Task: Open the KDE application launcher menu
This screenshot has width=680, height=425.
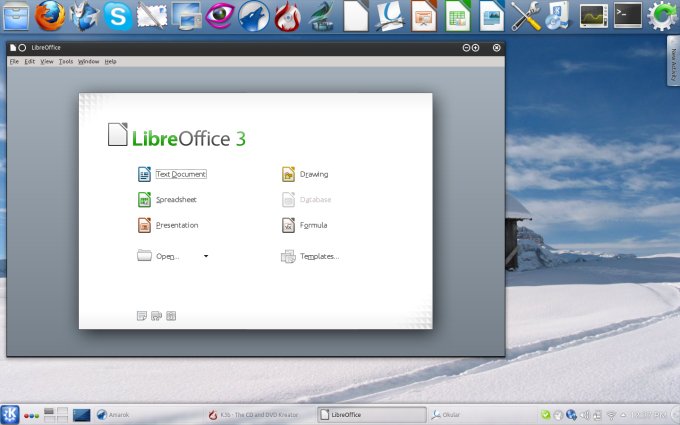Action: [10, 415]
